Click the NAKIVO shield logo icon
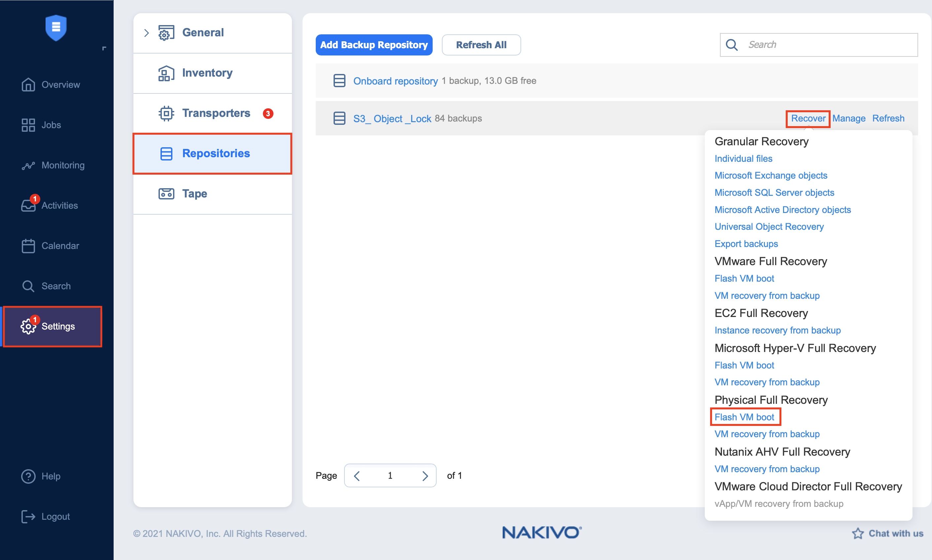 (x=56, y=27)
